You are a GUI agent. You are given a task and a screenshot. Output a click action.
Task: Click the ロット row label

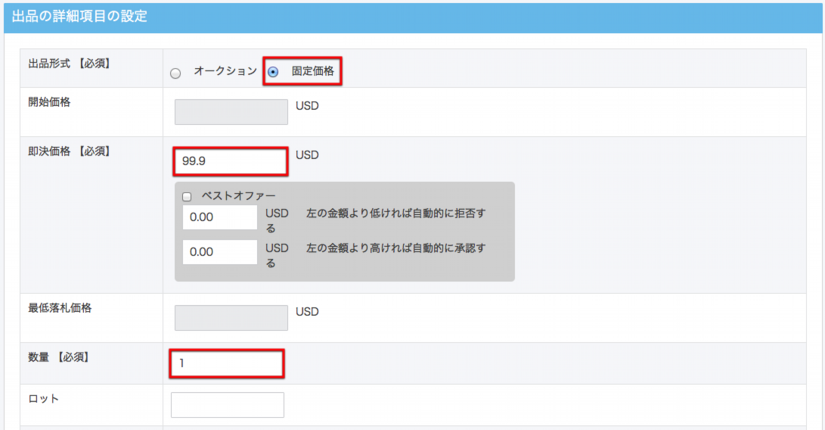(x=44, y=398)
